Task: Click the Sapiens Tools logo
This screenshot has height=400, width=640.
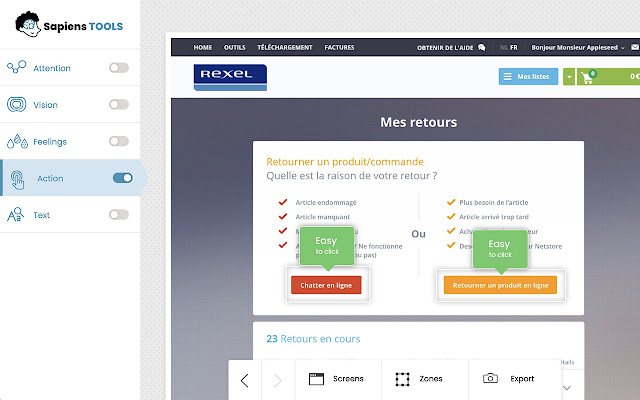Action: 69,24
